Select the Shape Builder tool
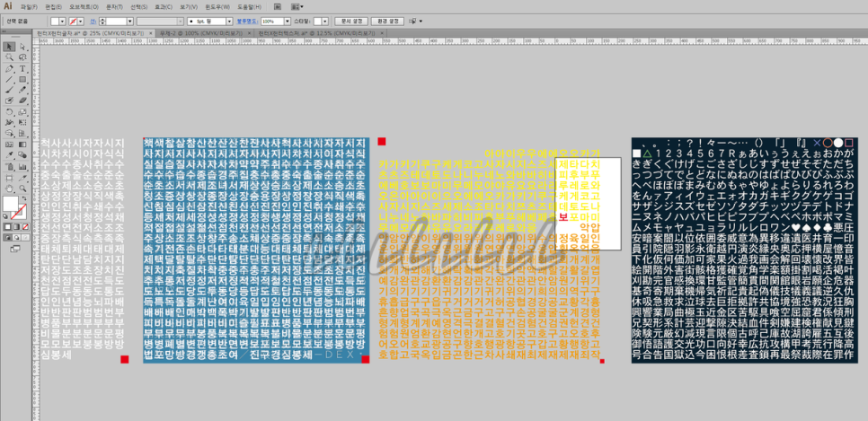The width and height of the screenshot is (868, 421). [x=9, y=134]
